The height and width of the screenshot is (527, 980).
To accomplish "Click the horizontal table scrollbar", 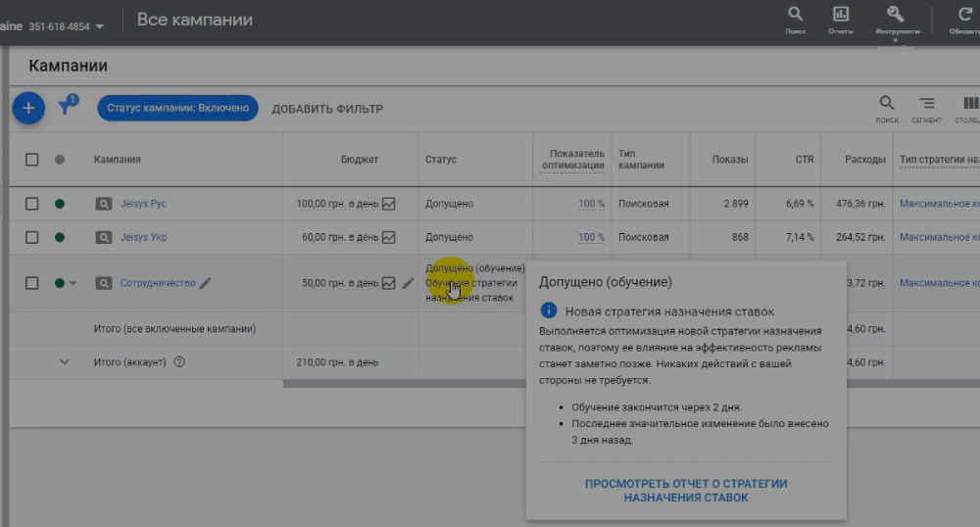I will point(404,383).
